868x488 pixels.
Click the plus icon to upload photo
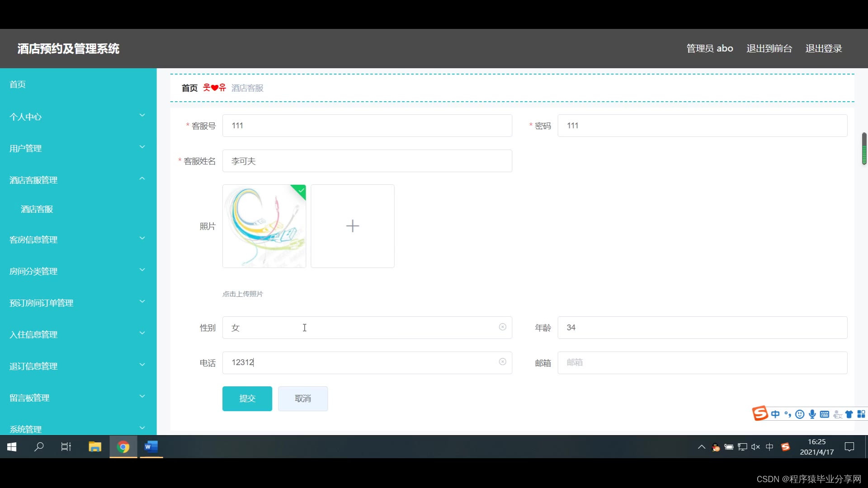coord(352,226)
